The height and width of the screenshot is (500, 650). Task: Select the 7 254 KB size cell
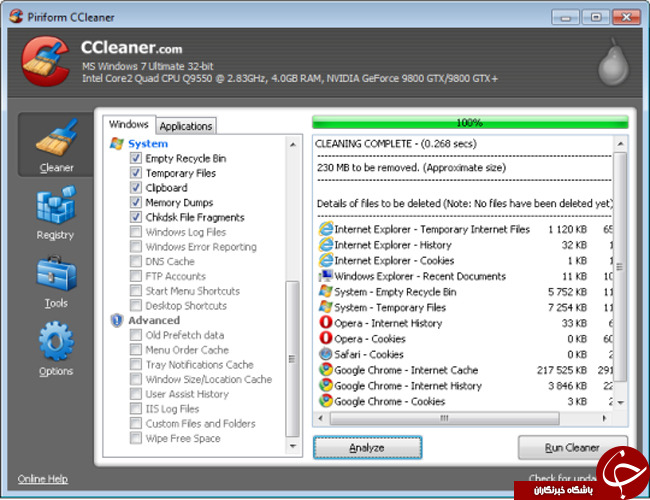point(567,307)
